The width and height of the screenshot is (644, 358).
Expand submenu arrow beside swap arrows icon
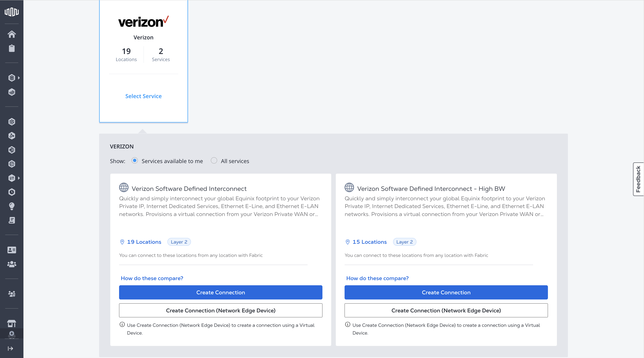(19, 178)
